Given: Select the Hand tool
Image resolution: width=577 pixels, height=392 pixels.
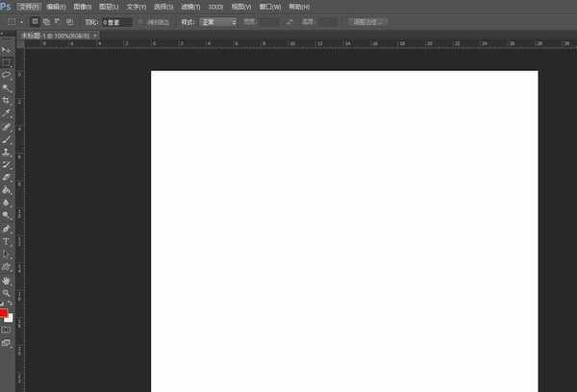Looking at the screenshot, I should [6, 280].
